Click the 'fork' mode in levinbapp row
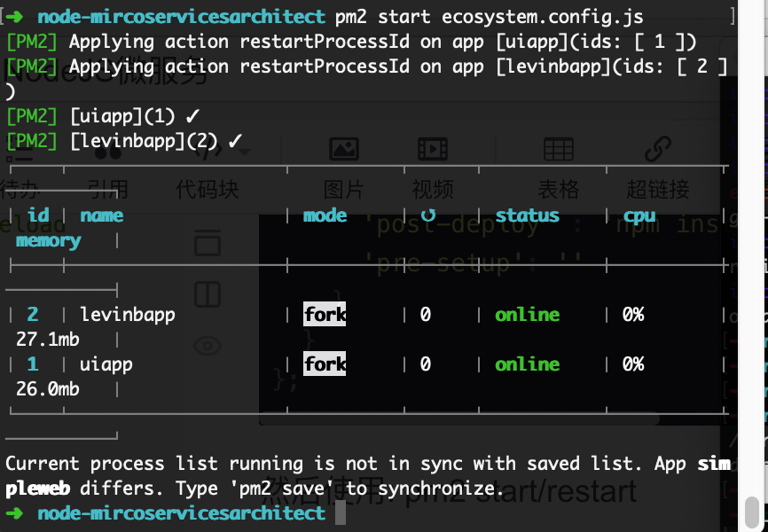 tap(325, 314)
